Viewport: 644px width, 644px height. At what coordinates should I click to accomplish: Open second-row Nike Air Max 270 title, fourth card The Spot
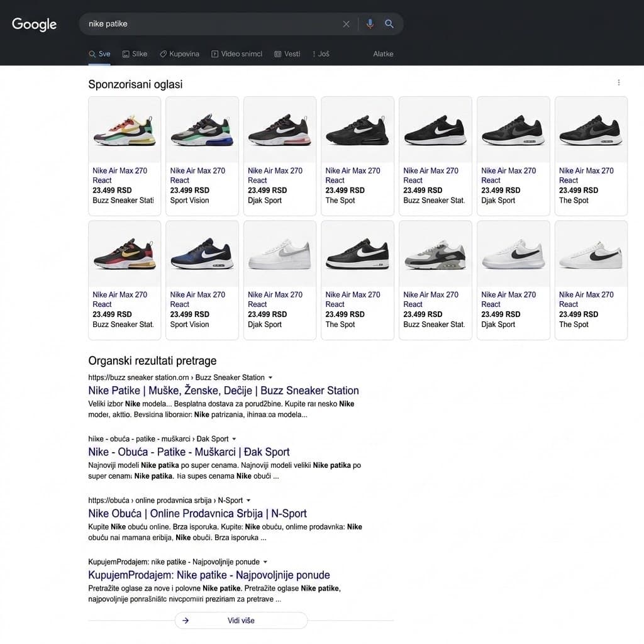pyautogui.click(x=353, y=299)
